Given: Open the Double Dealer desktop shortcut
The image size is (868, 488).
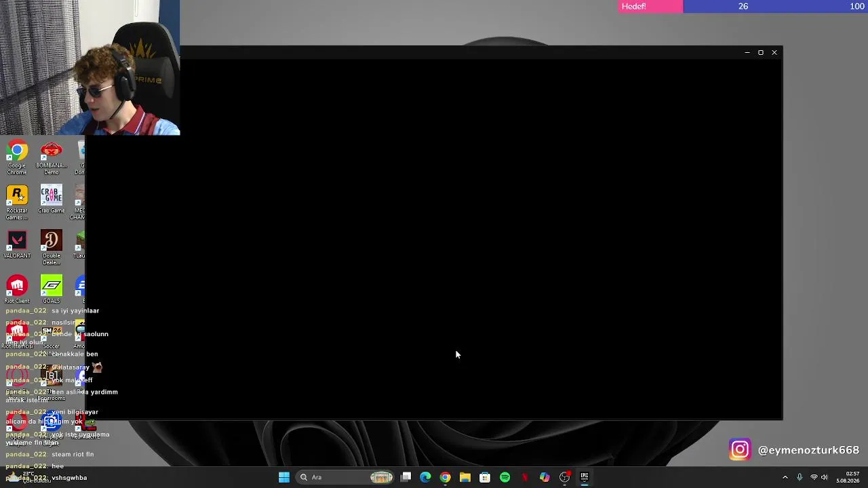Looking at the screenshot, I should click(52, 247).
